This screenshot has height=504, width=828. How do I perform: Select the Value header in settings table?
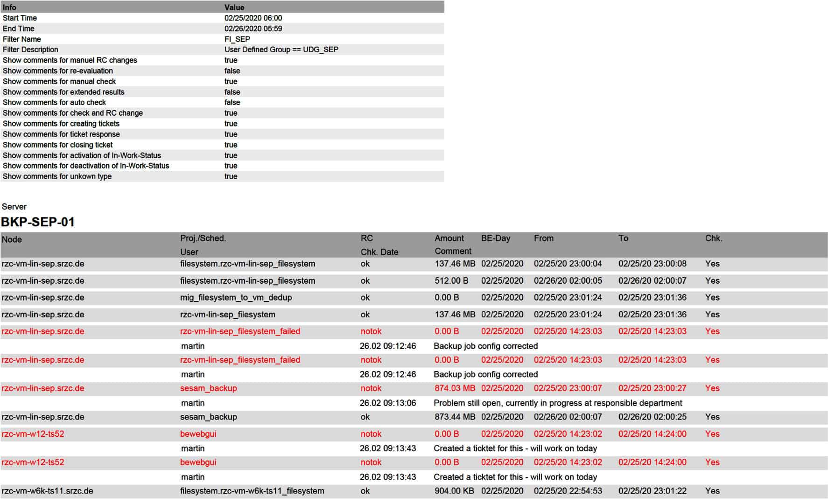point(234,7)
